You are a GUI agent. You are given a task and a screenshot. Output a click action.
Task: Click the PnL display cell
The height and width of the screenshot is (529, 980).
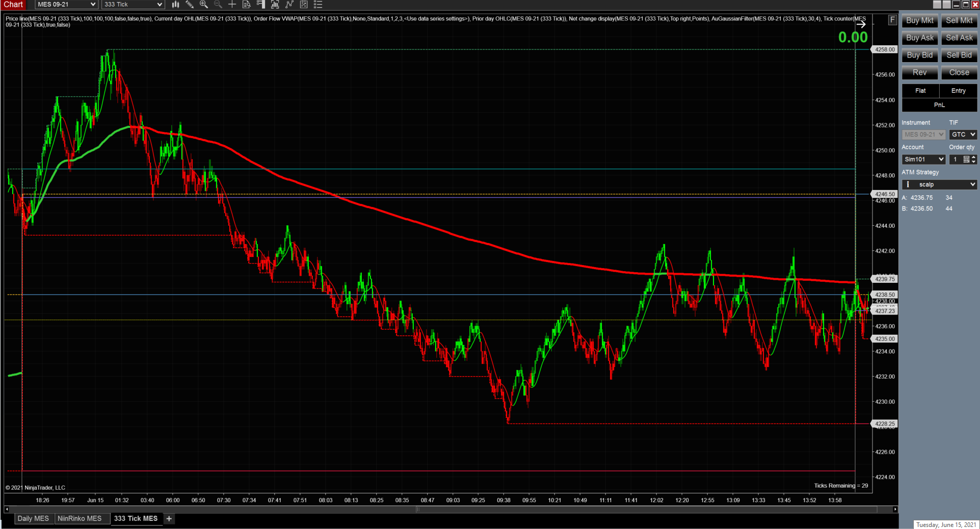pyautogui.click(x=939, y=105)
